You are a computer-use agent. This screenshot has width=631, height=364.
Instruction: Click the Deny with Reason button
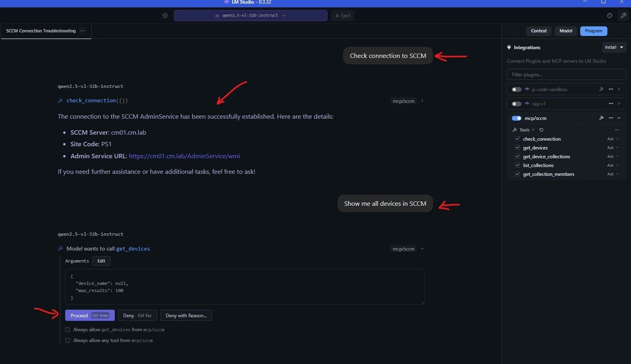[186, 316]
